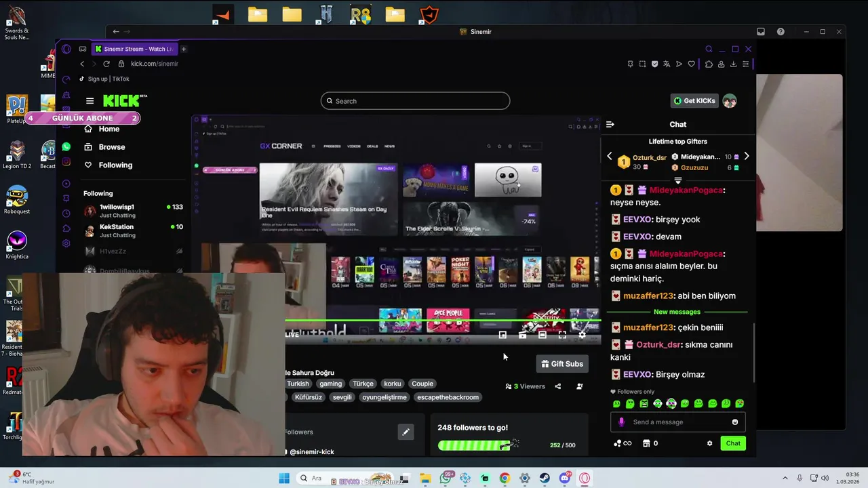The width and height of the screenshot is (868, 488).
Task: Click the ad-blocker shield icon in the address bar
Action: click(x=654, y=64)
